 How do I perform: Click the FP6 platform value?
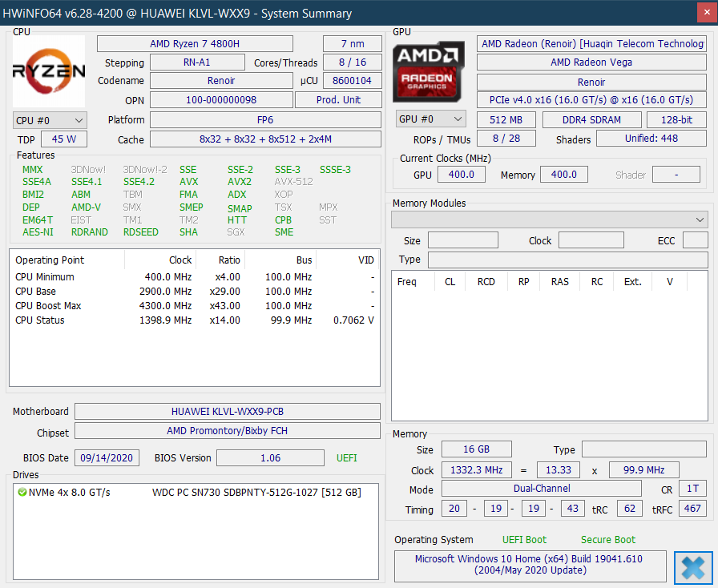point(265,120)
